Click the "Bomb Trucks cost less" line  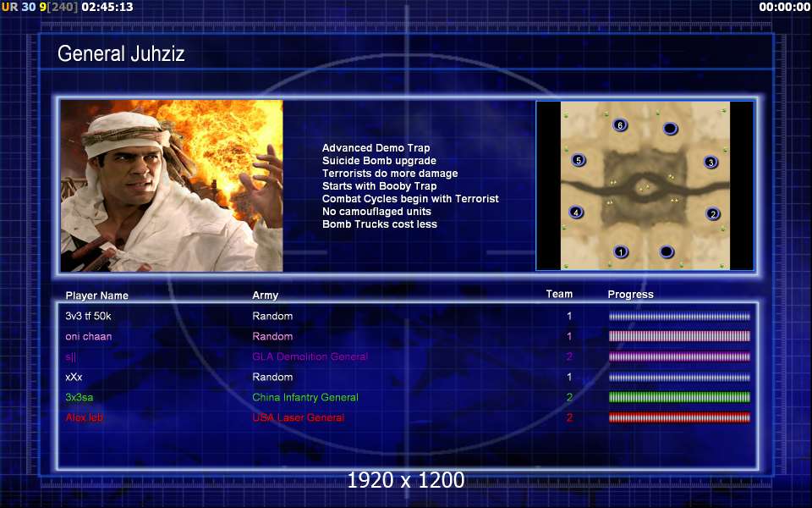point(380,224)
